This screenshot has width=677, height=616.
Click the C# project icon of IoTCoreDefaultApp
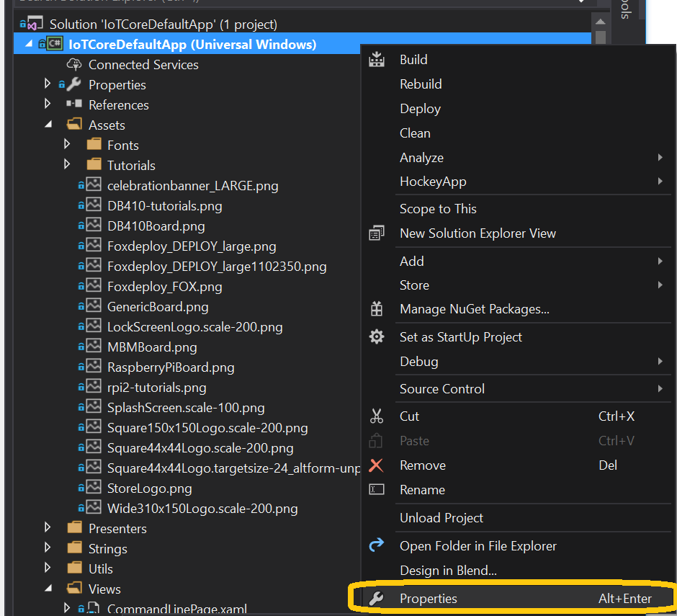(x=55, y=44)
